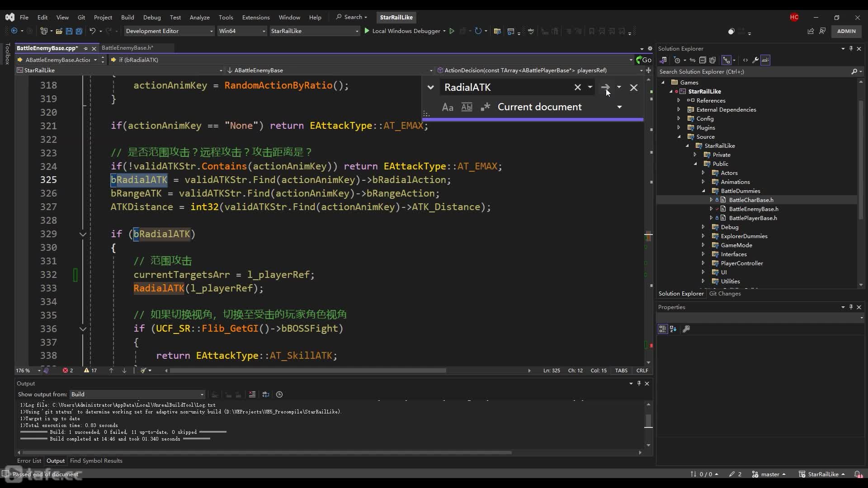
Task: Toggle Word Wrap icon in Output toolbar
Action: coord(266,394)
